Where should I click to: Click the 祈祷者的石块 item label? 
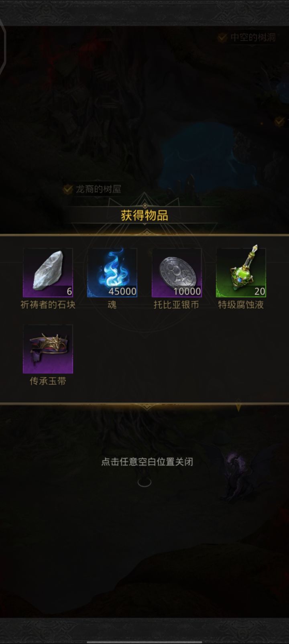coord(48,305)
